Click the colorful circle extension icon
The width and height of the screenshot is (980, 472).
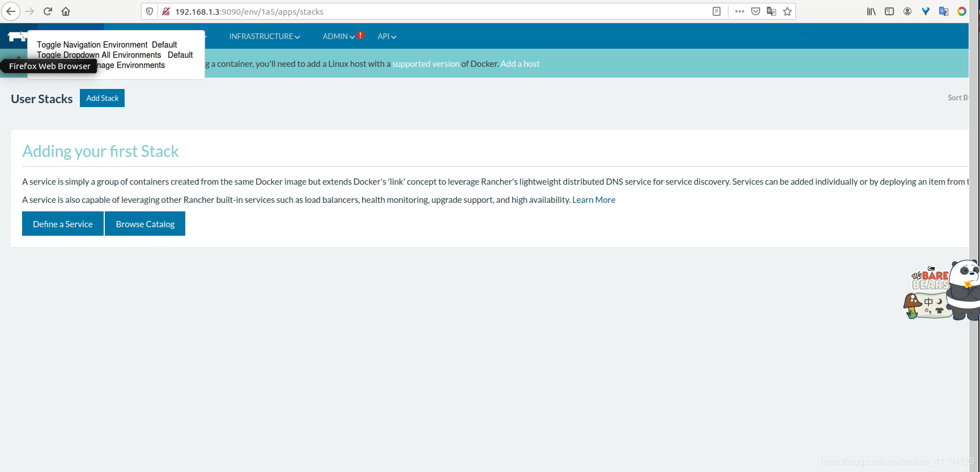pyautogui.click(x=962, y=11)
